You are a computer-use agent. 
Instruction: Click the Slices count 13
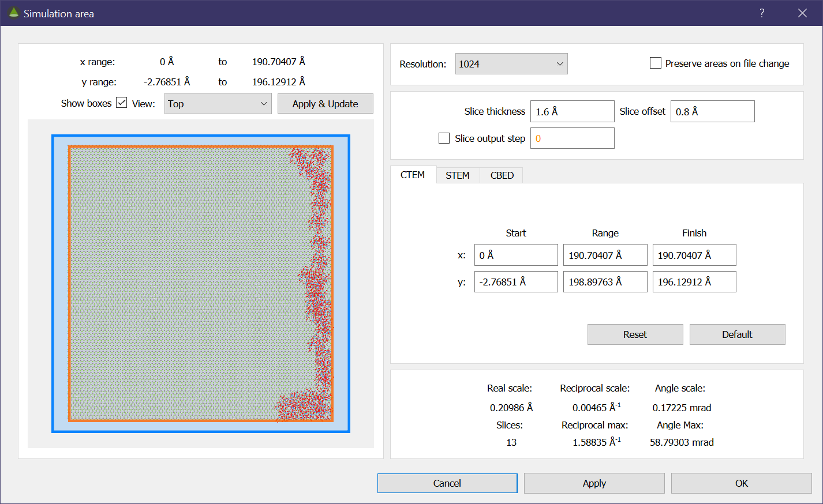(x=511, y=442)
